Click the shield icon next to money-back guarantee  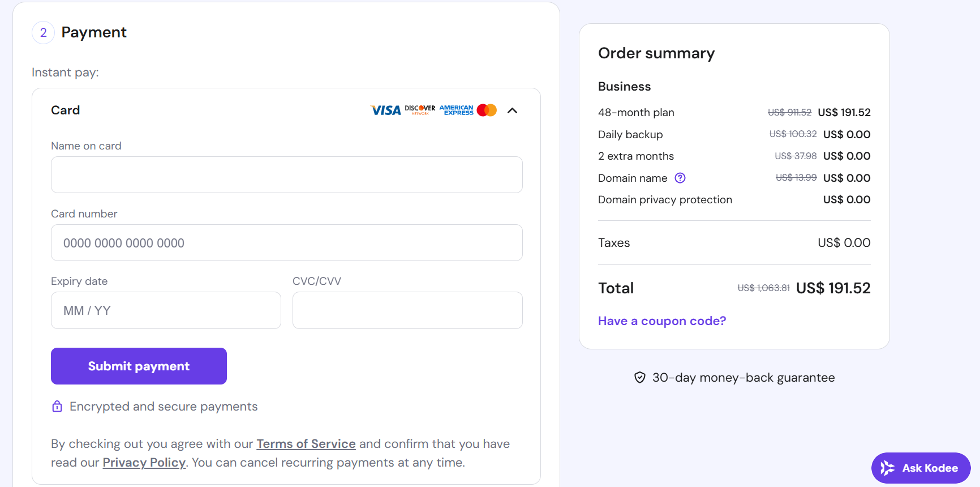[x=640, y=378]
